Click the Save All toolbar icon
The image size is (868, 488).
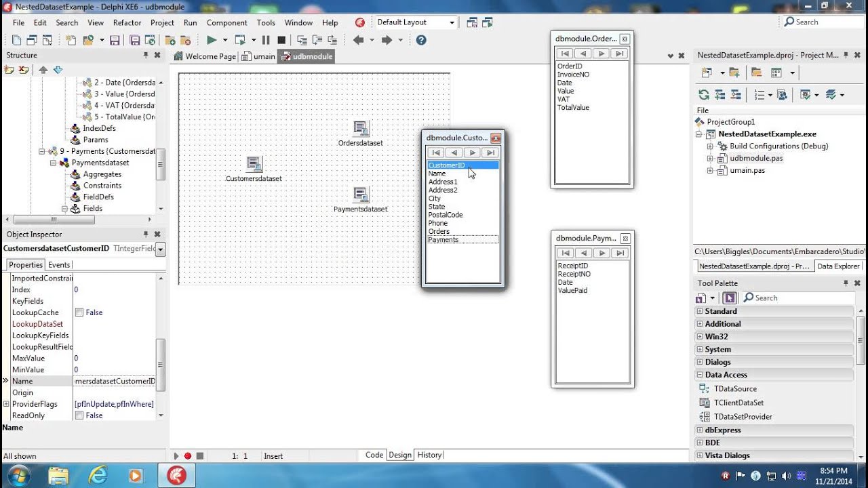(134, 40)
